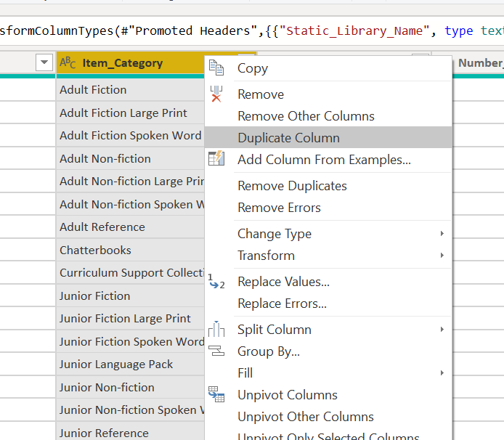Click the Adult Reference cell
The height and width of the screenshot is (440, 504).
(x=130, y=227)
